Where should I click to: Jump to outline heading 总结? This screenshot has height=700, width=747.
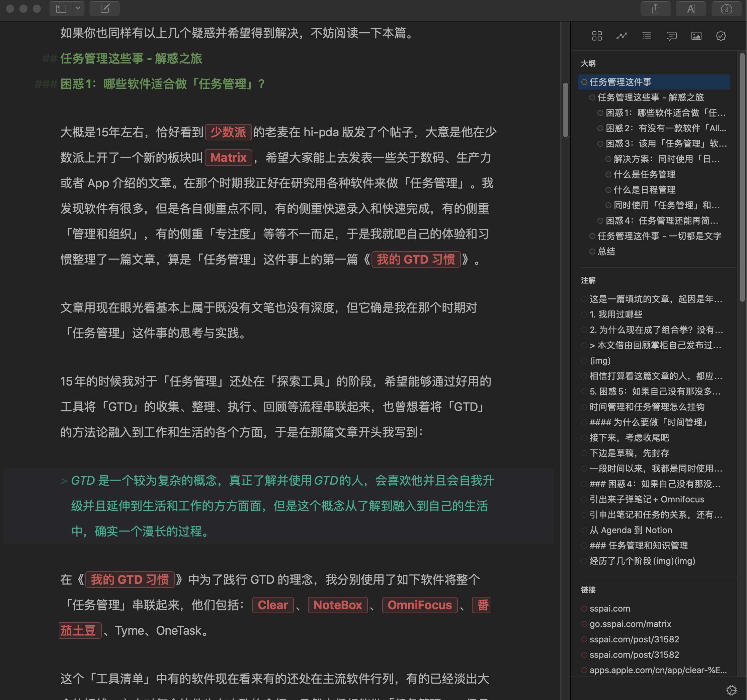(606, 252)
